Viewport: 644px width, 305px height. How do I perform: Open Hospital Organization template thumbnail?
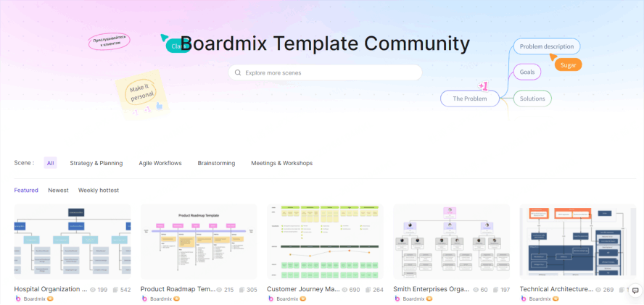(73, 241)
